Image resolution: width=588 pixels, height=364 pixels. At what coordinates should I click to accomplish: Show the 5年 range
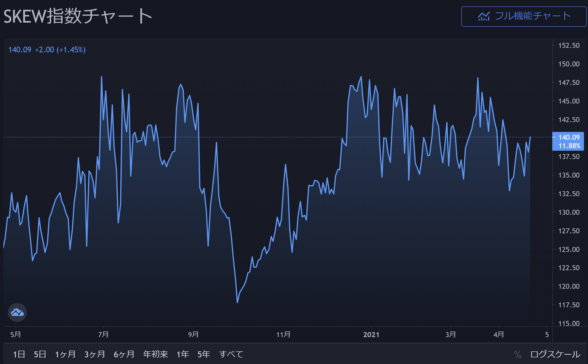tap(204, 354)
